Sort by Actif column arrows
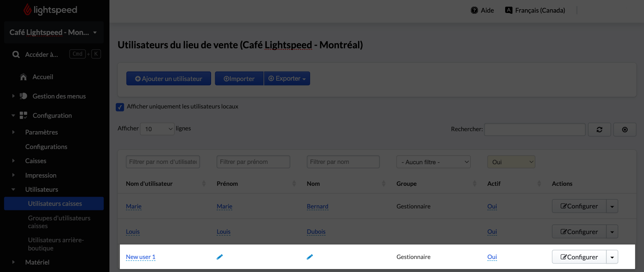 539,184
